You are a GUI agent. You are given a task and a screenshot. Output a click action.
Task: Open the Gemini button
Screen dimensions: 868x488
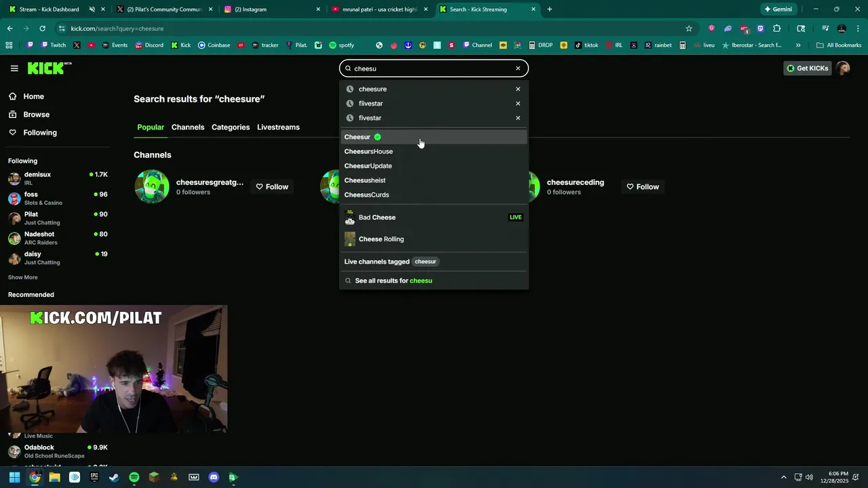click(x=778, y=9)
